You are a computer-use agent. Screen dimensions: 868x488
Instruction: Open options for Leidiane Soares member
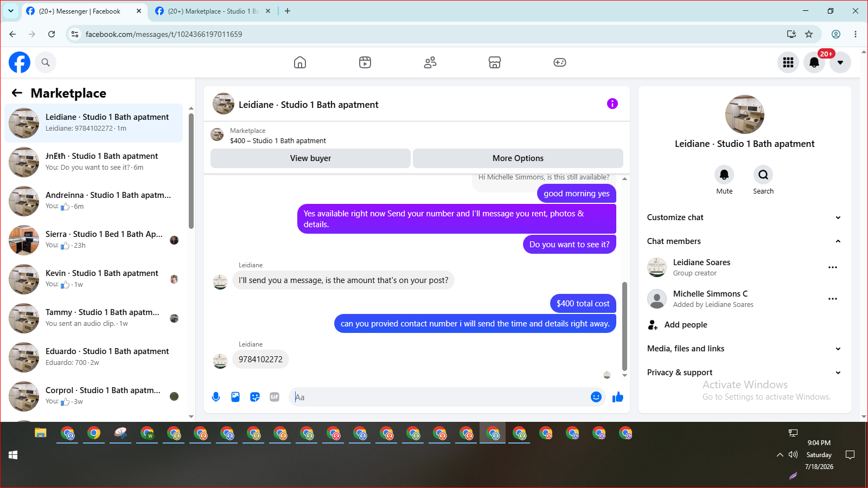pos(833,267)
